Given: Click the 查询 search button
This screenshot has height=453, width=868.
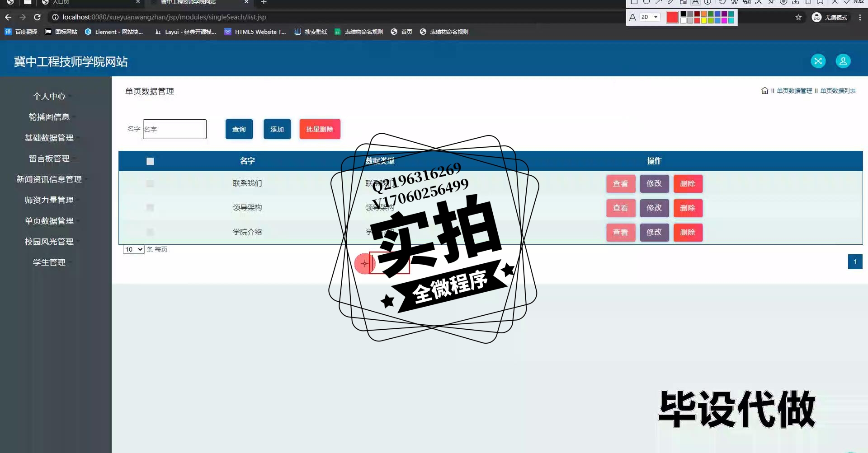Looking at the screenshot, I should tap(239, 129).
